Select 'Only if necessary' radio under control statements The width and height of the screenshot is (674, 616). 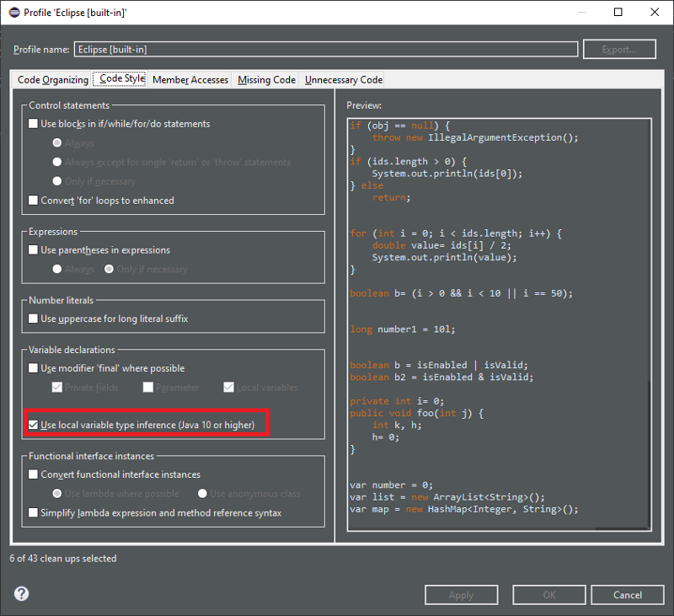pyautogui.click(x=56, y=181)
